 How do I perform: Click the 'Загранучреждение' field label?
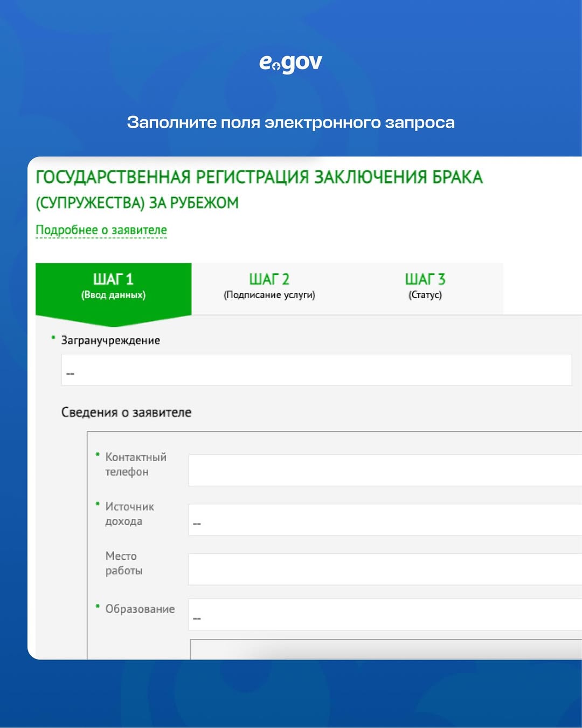point(110,341)
